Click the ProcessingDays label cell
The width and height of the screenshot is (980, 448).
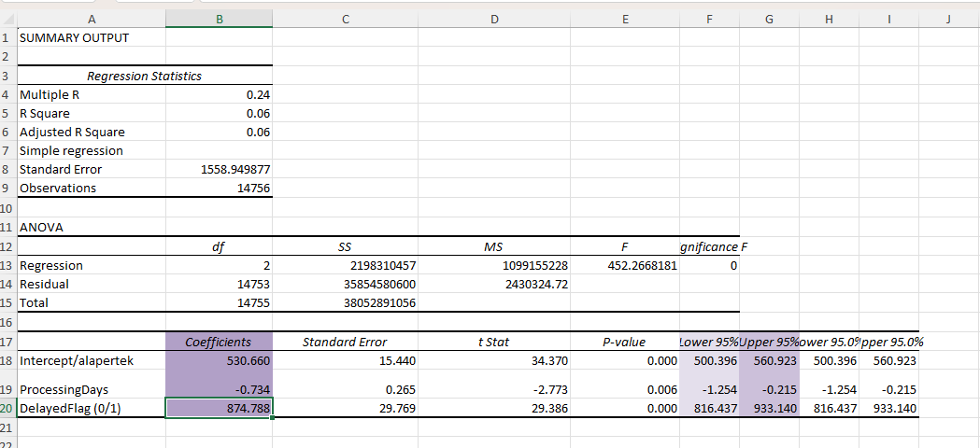click(92, 388)
